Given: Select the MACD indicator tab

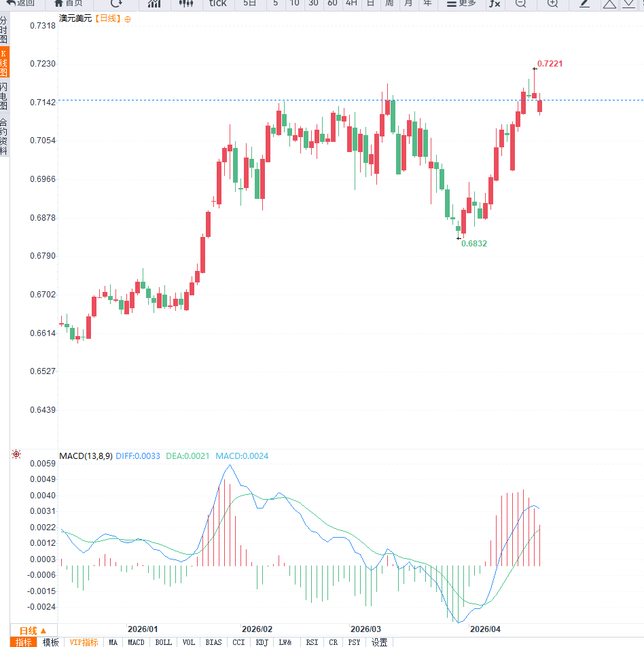Looking at the screenshot, I should (136, 642).
